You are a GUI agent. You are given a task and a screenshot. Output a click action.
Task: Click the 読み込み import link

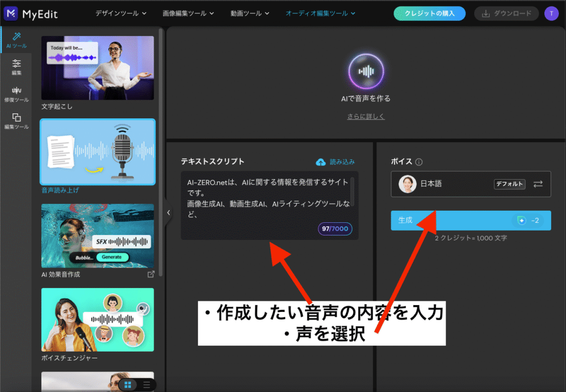pyautogui.click(x=342, y=162)
